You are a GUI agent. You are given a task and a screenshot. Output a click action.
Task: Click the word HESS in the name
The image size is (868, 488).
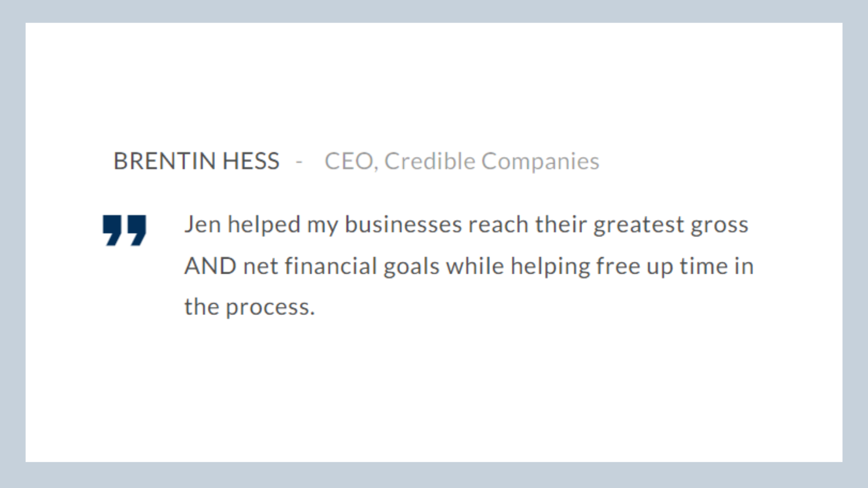[251, 161]
